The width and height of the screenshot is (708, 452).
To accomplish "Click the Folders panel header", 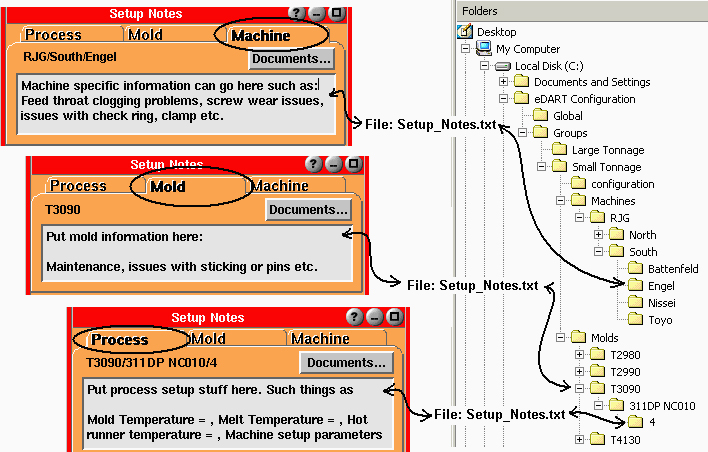I will click(x=582, y=11).
